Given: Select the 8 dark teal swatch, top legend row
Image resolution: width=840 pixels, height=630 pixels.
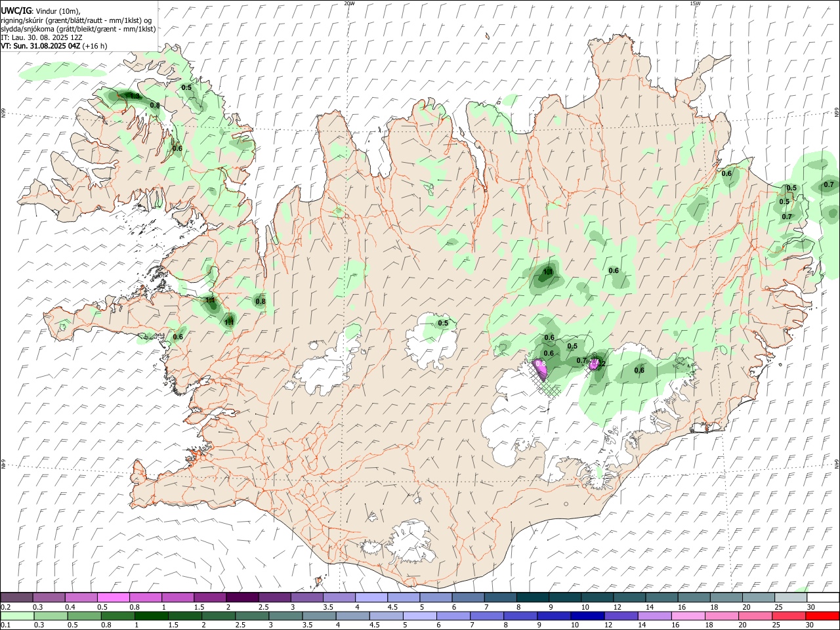Looking at the screenshot, I should [532, 597].
